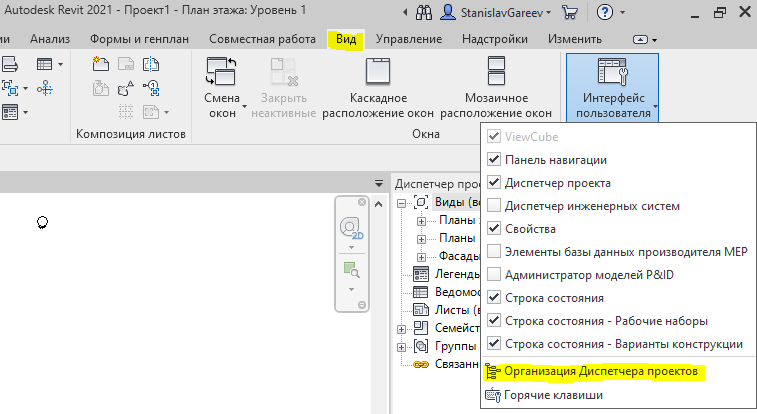Click the User Interface wrench icon
Viewport: 757px width, 414px height.
pyautogui.click(x=612, y=71)
